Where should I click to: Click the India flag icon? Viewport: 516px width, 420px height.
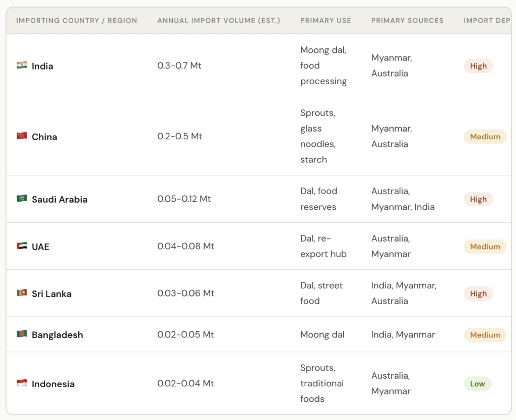point(22,65)
